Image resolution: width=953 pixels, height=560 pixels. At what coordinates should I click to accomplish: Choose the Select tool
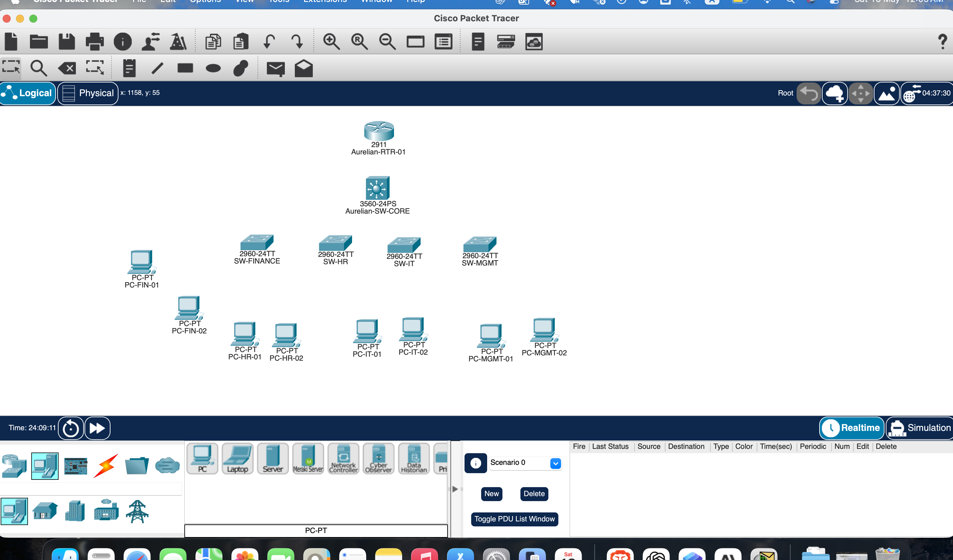(11, 68)
